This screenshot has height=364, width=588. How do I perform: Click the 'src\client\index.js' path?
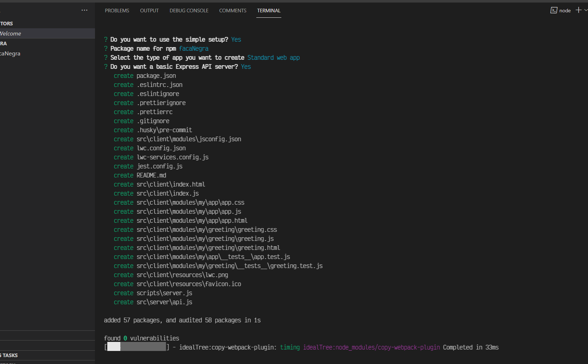167,193
